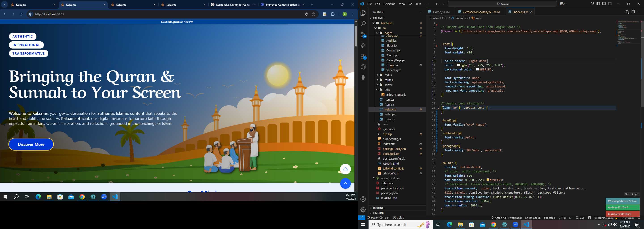
Task: Open the File menu
Action: tap(369, 4)
